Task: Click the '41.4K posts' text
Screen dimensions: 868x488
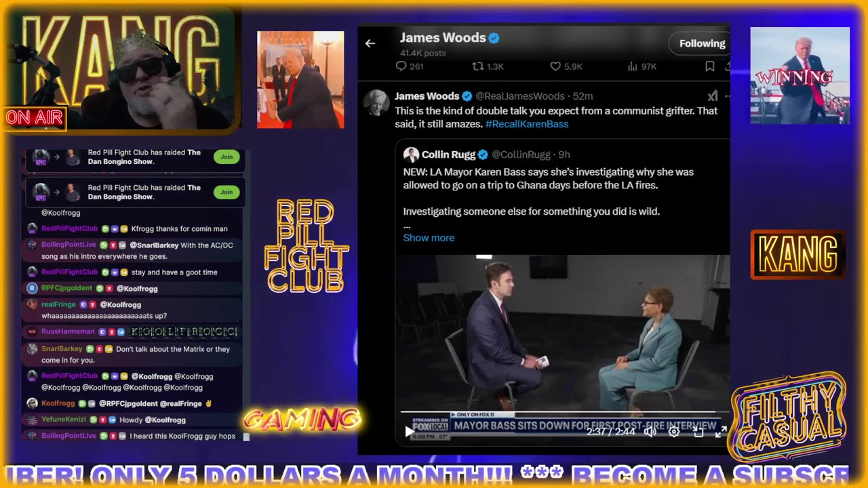Action: [423, 53]
